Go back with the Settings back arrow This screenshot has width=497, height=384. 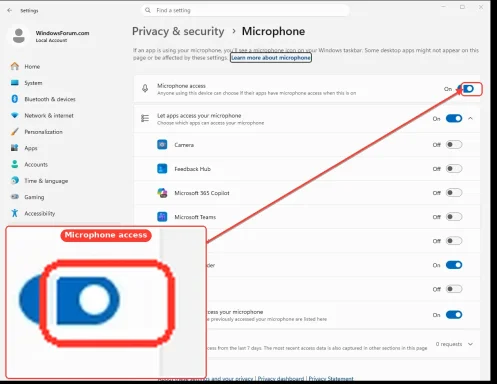tap(9, 10)
